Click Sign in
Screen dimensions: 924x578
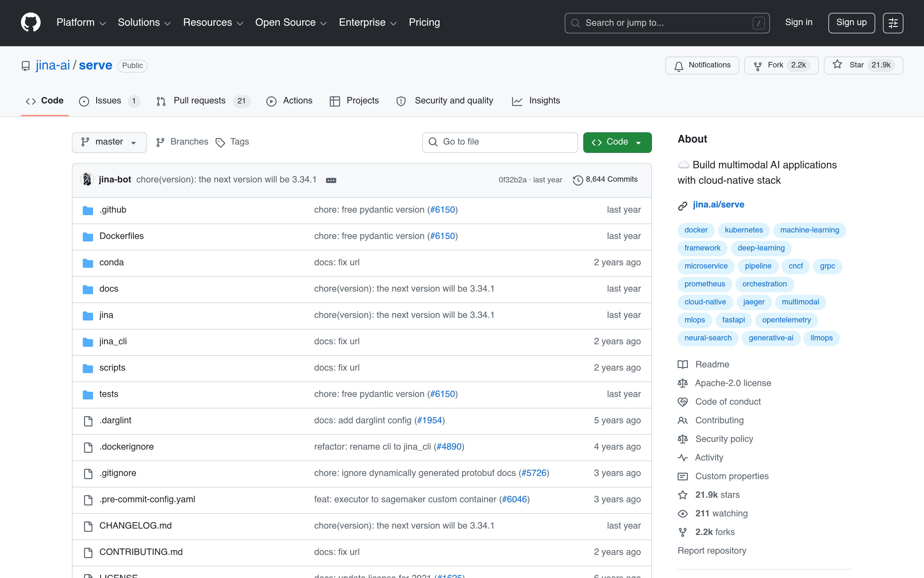coord(798,22)
